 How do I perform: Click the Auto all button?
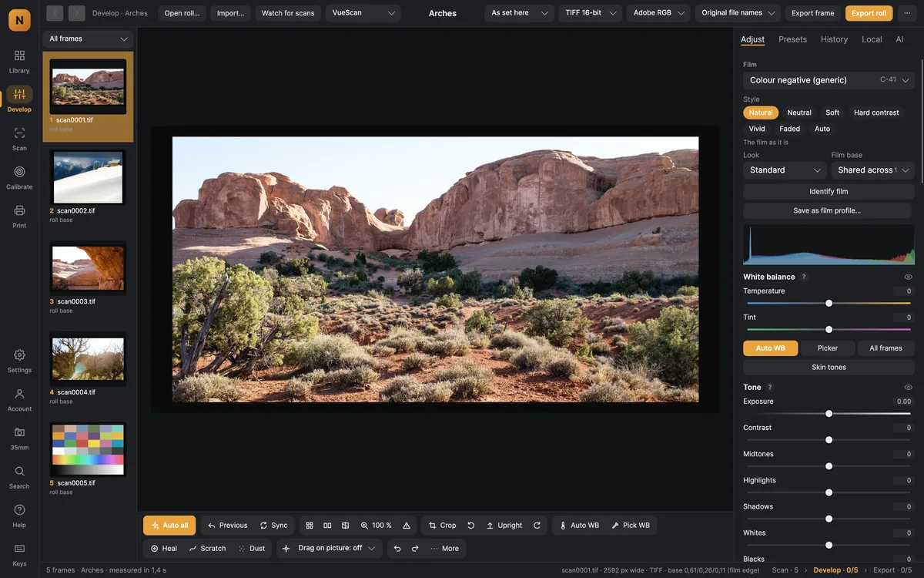(x=169, y=526)
